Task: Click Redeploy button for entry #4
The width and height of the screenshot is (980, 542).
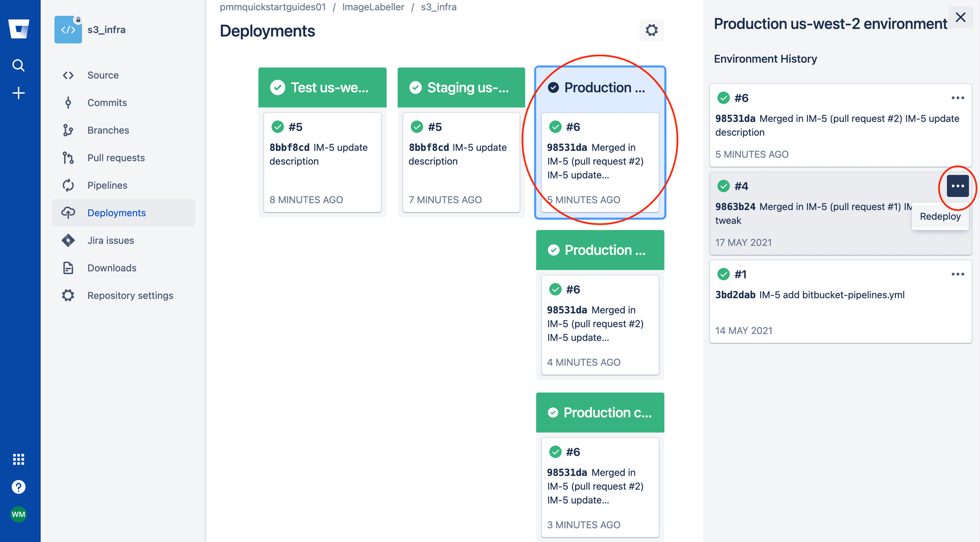Action: point(939,217)
